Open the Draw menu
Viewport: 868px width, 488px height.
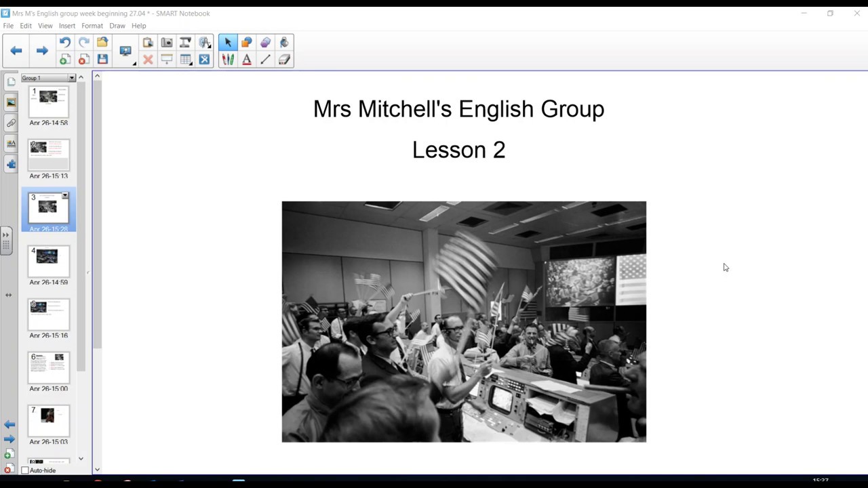(117, 26)
